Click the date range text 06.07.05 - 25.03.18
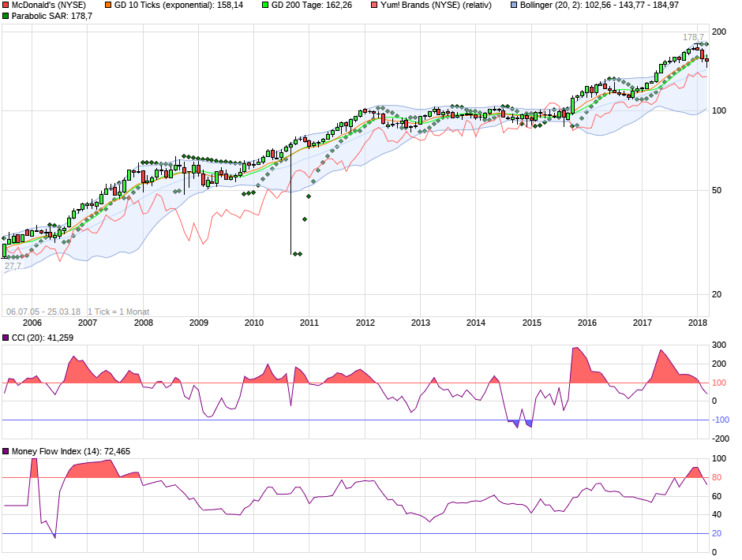The height and width of the screenshot is (560, 742). point(43,312)
